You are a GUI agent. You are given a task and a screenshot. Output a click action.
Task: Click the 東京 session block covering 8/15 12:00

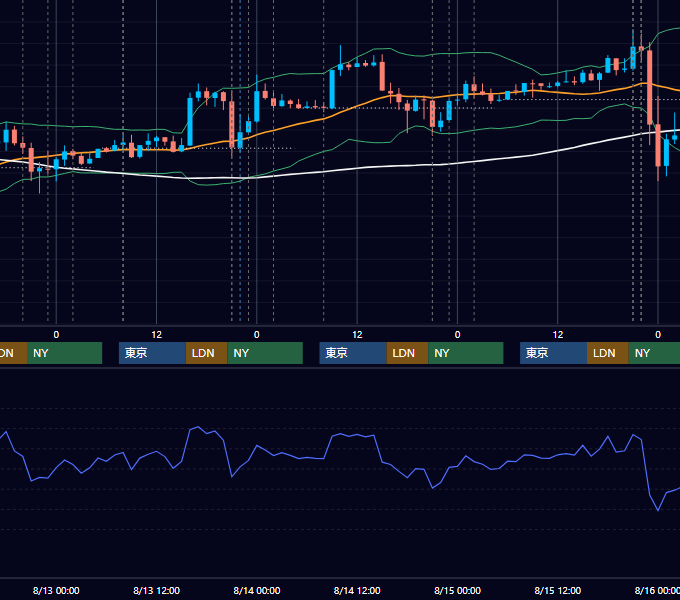pyautogui.click(x=553, y=353)
